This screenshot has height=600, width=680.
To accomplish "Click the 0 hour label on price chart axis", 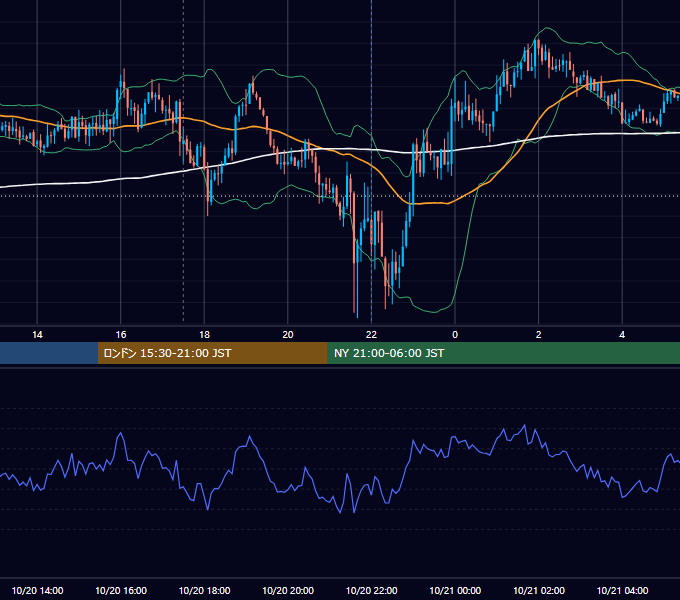I will (455, 335).
